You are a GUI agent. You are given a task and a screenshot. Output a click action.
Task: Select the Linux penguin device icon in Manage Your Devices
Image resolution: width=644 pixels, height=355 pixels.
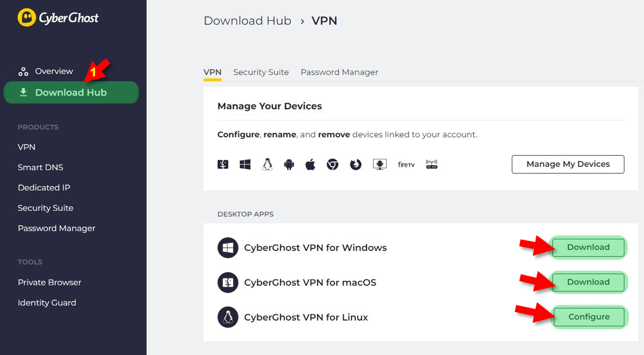267,164
